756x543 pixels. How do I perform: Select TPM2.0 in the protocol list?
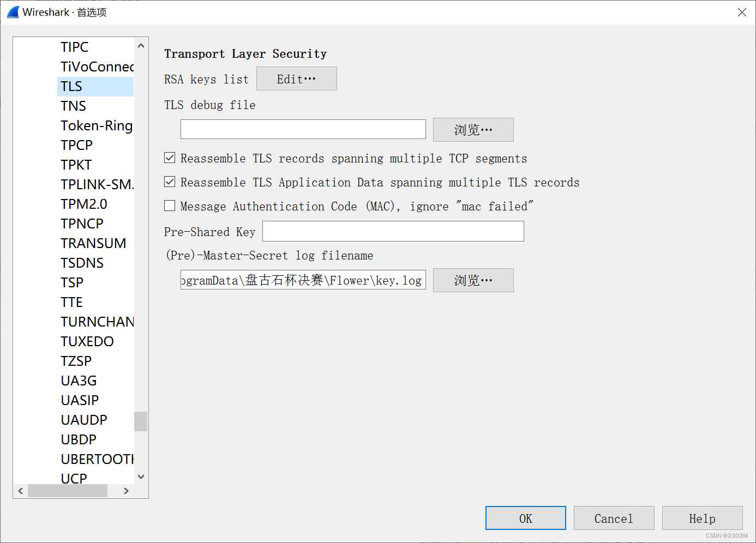[x=95, y=204]
